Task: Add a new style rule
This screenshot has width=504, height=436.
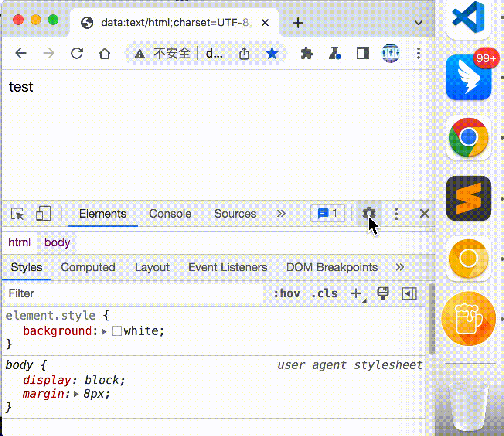Action: [356, 293]
